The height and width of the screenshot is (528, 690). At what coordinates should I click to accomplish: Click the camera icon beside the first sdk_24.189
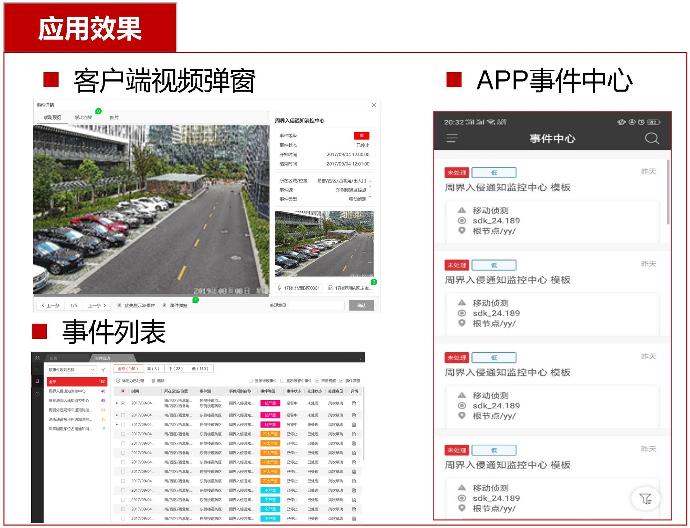[x=461, y=220]
